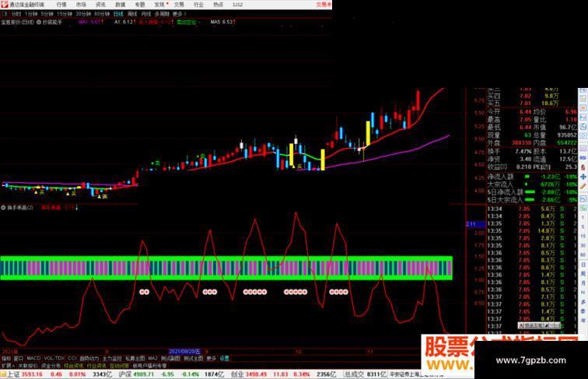Click the '60' minute period sidebar icon
Viewport: 588px width, 379px height.
(583, 254)
